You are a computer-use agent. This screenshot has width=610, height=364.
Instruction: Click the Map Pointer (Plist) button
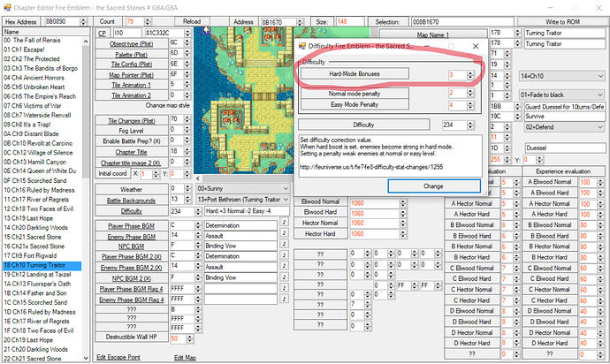(x=132, y=75)
